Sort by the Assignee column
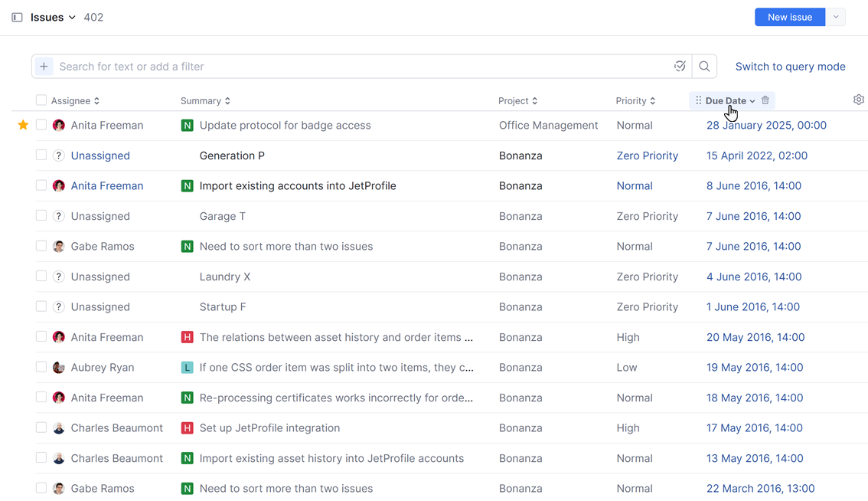The image size is (868, 501). coord(75,101)
